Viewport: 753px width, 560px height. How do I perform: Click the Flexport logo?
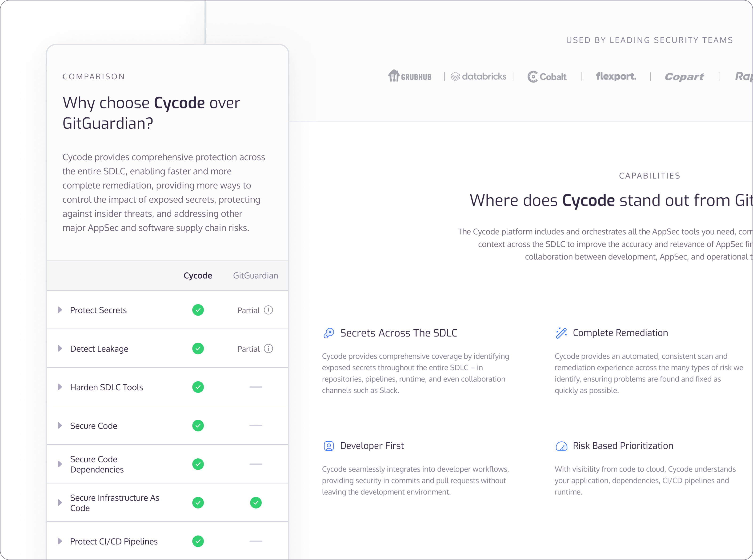click(616, 76)
